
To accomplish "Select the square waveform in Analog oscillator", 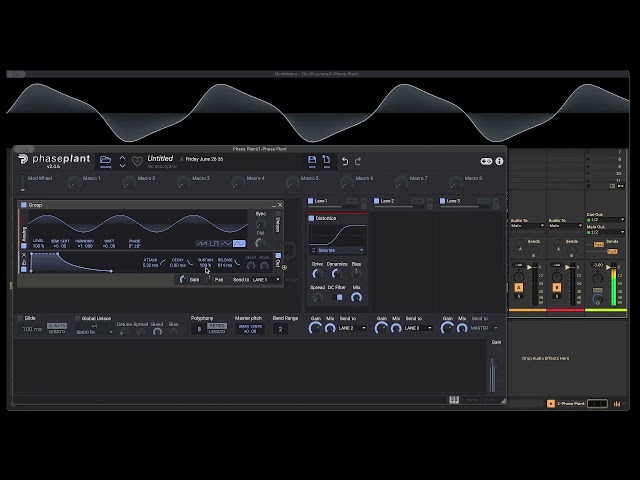I will click(x=214, y=243).
